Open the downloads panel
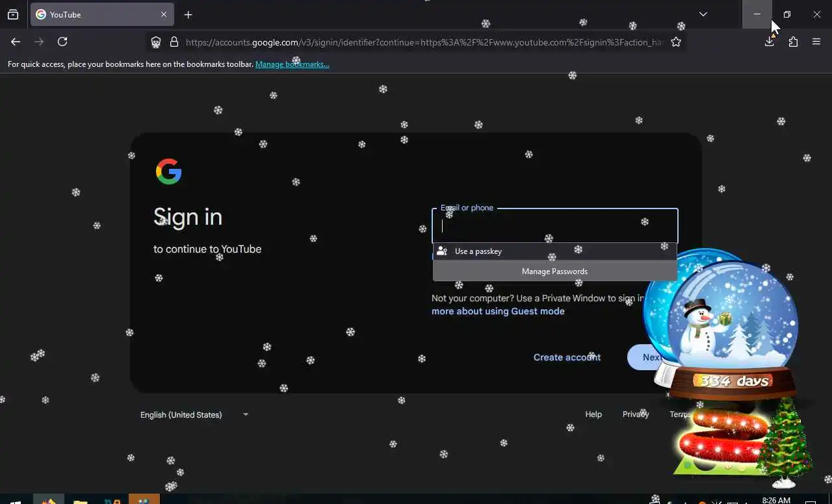The image size is (832, 504). point(770,42)
